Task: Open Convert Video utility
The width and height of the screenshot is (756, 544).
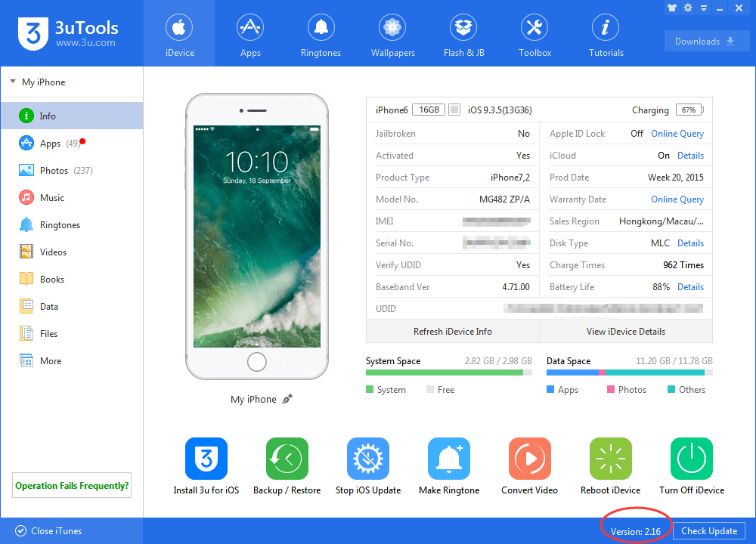Action: pyautogui.click(x=529, y=459)
